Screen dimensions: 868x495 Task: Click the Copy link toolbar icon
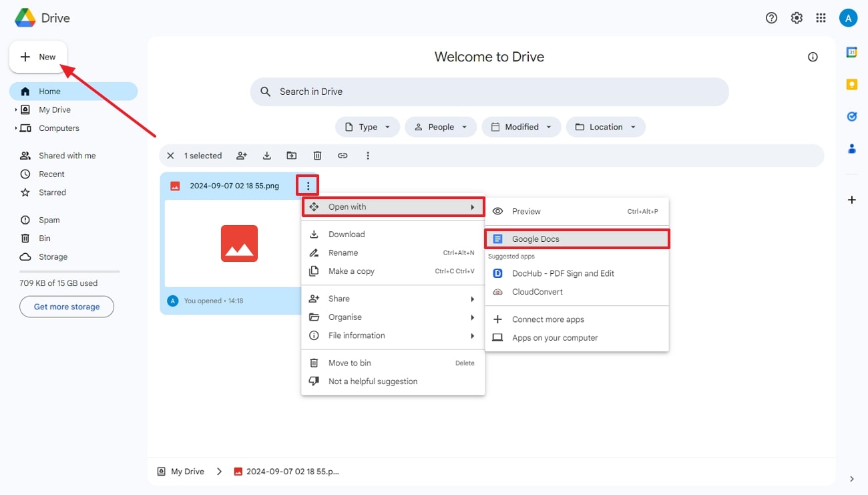(x=343, y=156)
